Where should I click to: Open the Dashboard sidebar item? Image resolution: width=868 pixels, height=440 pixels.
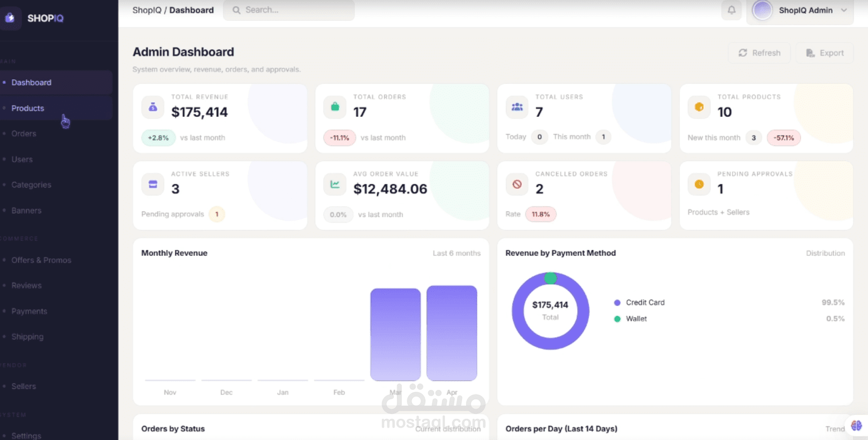(56, 82)
